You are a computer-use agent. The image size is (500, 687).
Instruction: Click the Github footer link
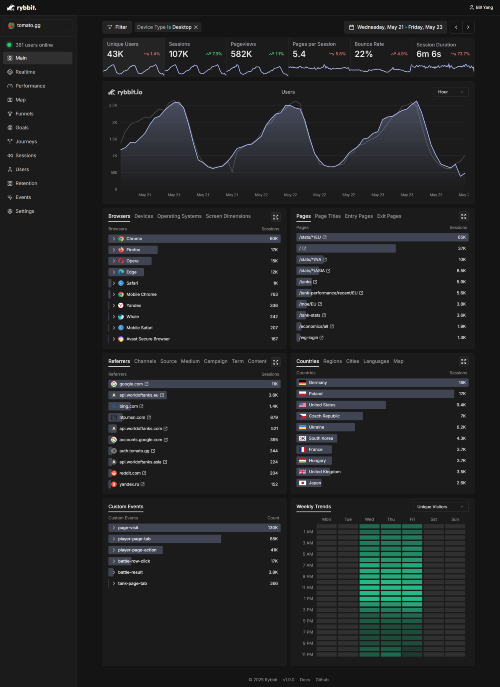click(322, 680)
